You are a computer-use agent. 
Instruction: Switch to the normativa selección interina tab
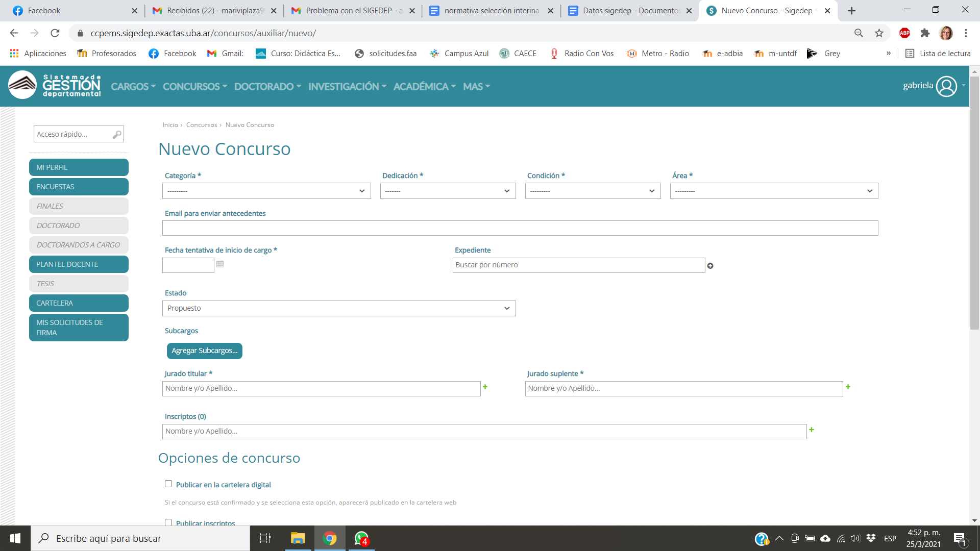pyautogui.click(x=491, y=11)
